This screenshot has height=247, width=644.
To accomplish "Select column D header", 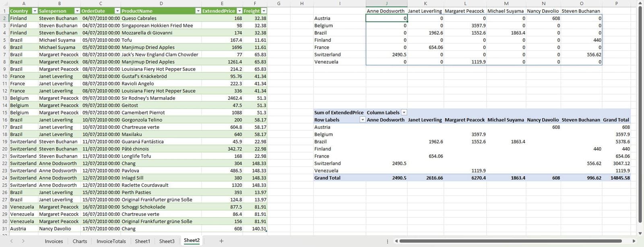I will point(161,4).
